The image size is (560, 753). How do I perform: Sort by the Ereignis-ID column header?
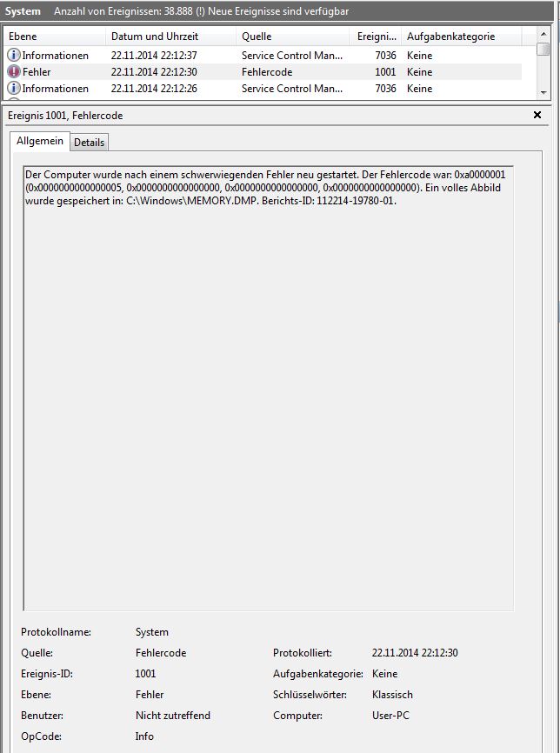[x=375, y=37]
